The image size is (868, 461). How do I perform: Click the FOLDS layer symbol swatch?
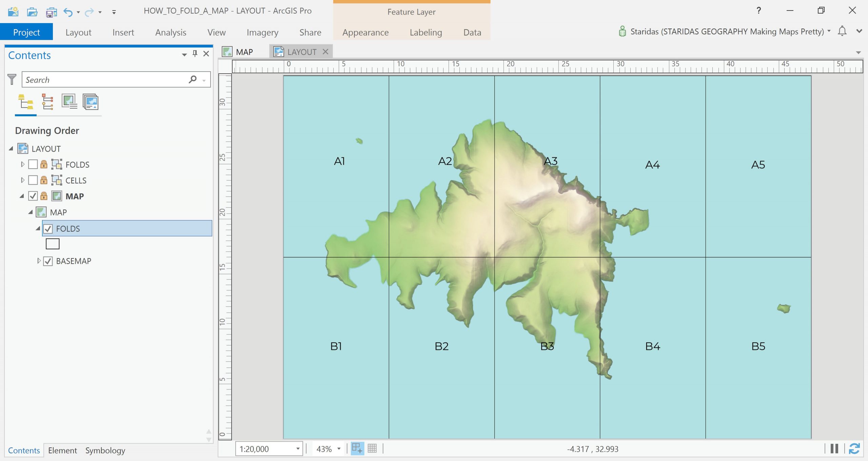(x=53, y=244)
